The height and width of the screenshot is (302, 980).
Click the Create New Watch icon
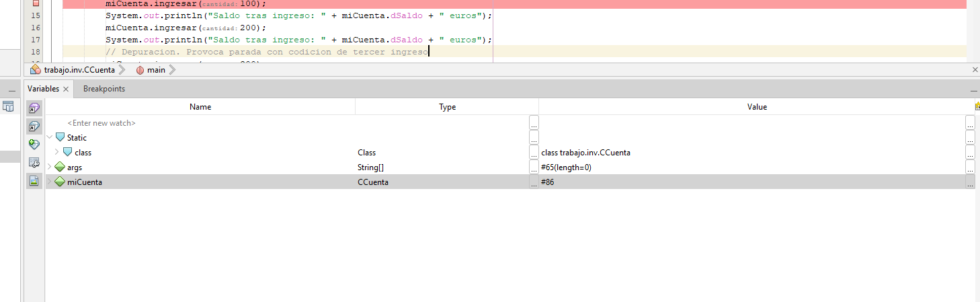(x=34, y=144)
